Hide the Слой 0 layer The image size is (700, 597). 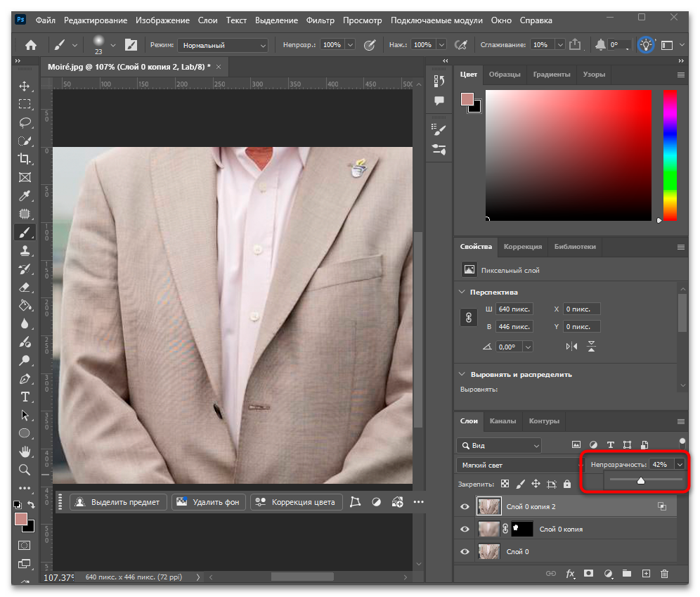pos(465,551)
